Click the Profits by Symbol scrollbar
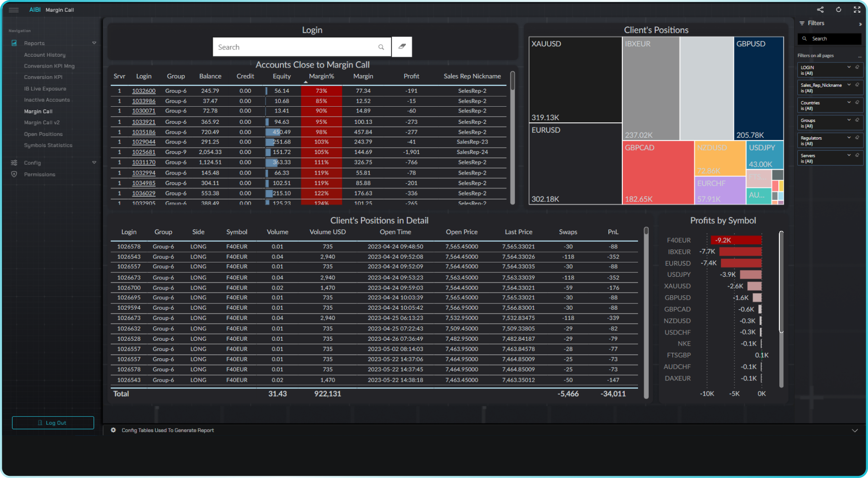868x478 pixels. tap(781, 282)
